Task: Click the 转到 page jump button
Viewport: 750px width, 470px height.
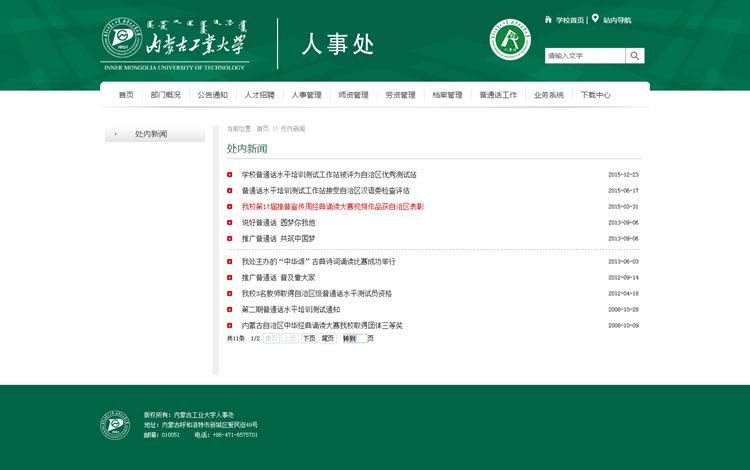Action: coord(349,339)
